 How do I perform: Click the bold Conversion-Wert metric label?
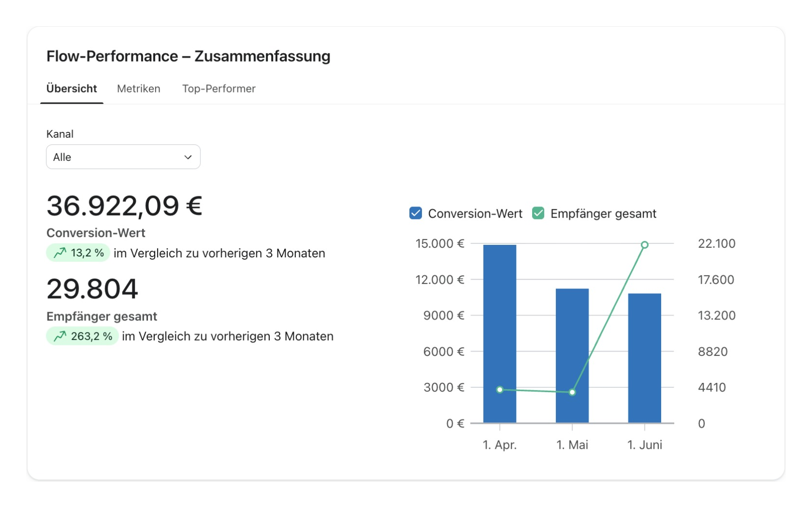[x=96, y=233]
